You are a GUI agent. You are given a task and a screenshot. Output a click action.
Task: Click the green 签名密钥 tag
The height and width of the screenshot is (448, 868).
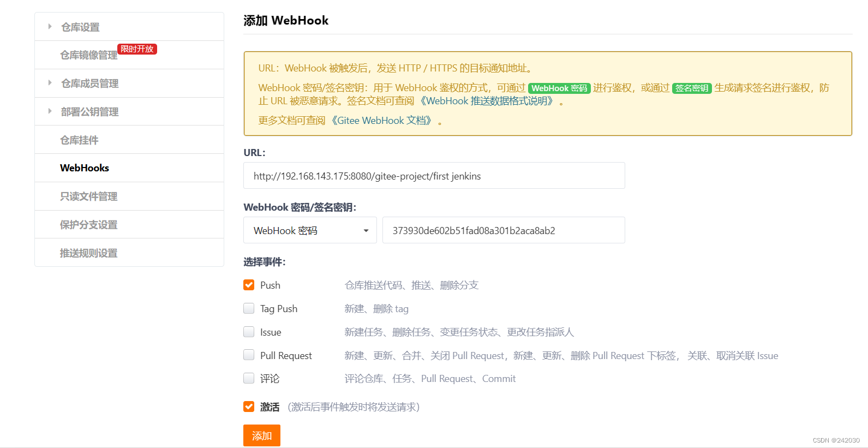tap(692, 88)
